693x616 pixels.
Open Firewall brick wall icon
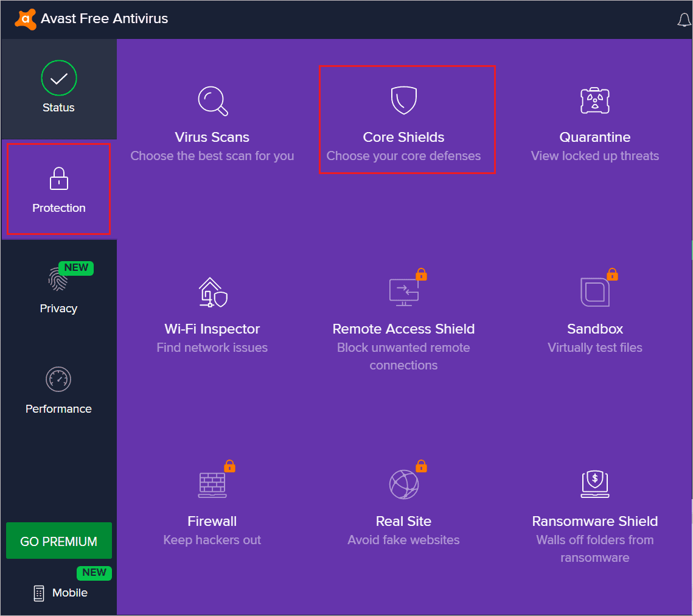click(212, 485)
